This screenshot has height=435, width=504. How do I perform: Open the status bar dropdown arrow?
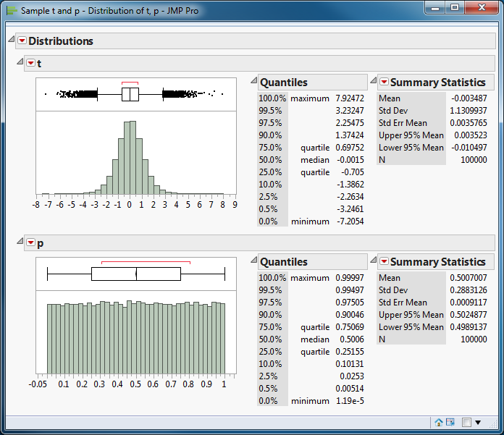pyautogui.click(x=478, y=423)
